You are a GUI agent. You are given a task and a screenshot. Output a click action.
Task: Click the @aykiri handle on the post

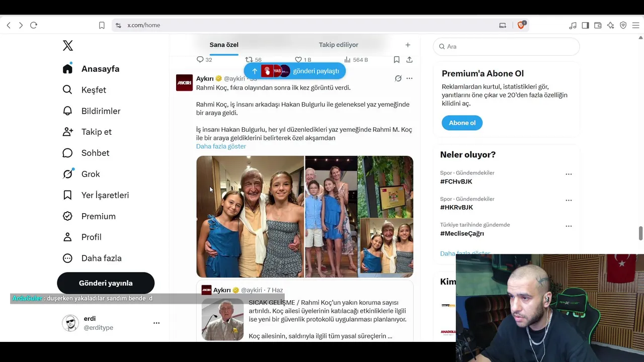[x=234, y=79]
